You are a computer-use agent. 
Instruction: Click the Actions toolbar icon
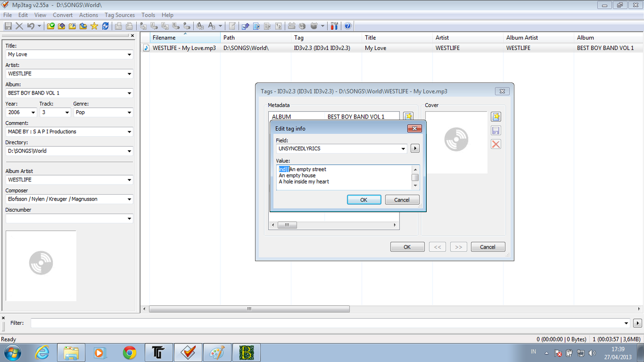point(200,26)
